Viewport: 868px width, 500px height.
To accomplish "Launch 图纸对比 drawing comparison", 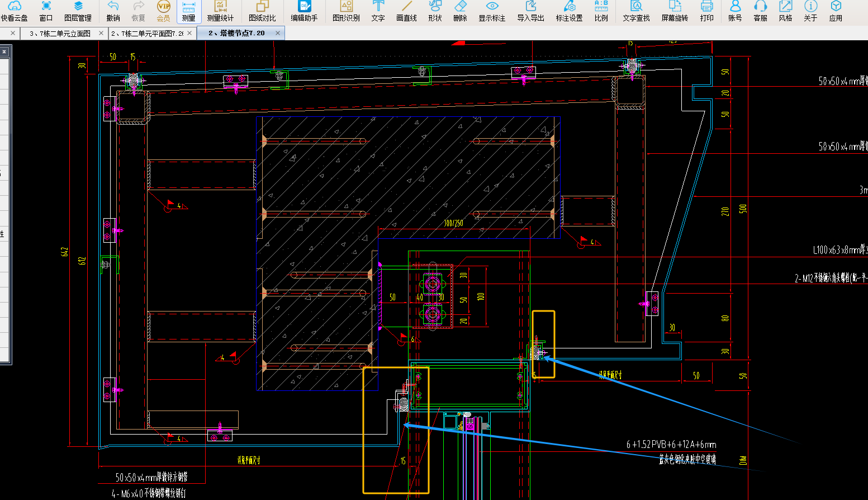I will (x=262, y=11).
